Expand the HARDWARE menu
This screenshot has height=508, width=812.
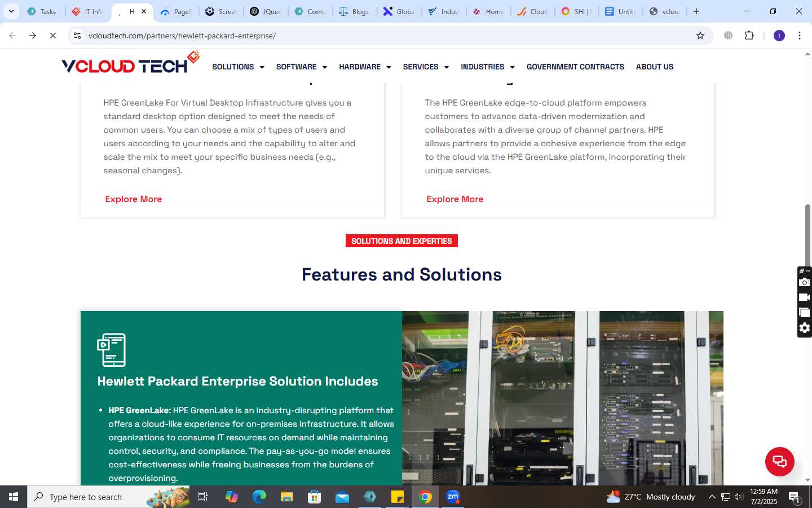click(x=365, y=67)
